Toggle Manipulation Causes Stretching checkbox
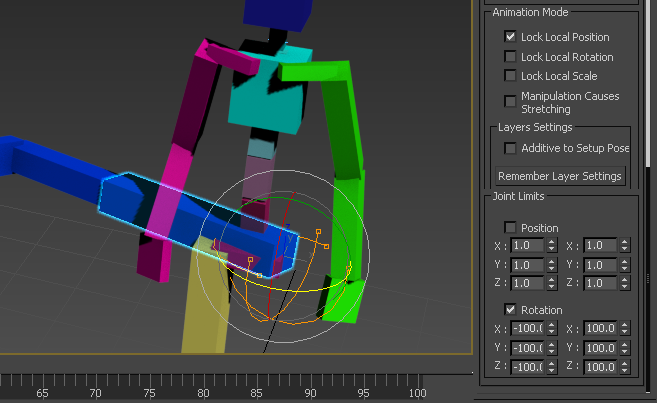This screenshot has height=403, width=657. (510, 101)
